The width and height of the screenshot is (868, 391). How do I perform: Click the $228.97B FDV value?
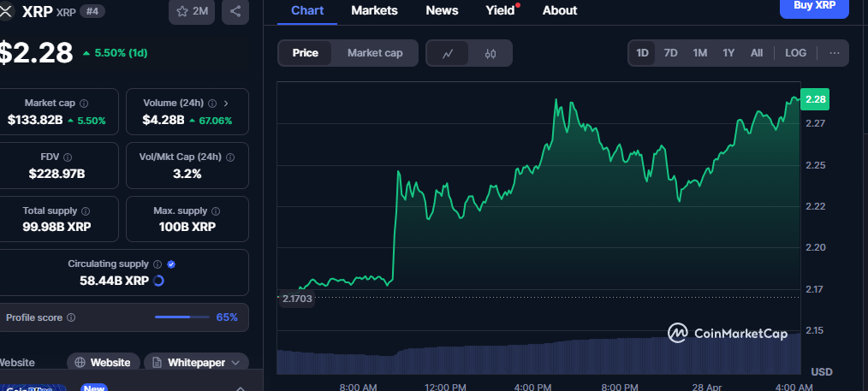[56, 175]
